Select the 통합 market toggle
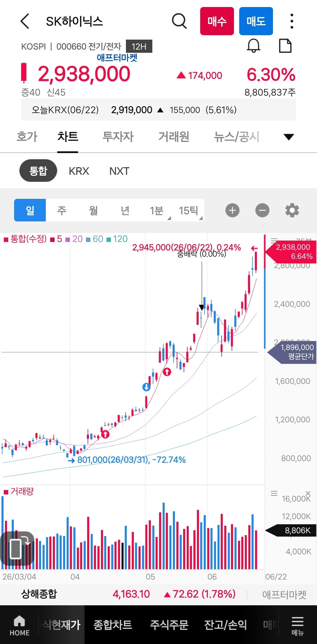The width and height of the screenshot is (317, 644). pos(38,171)
